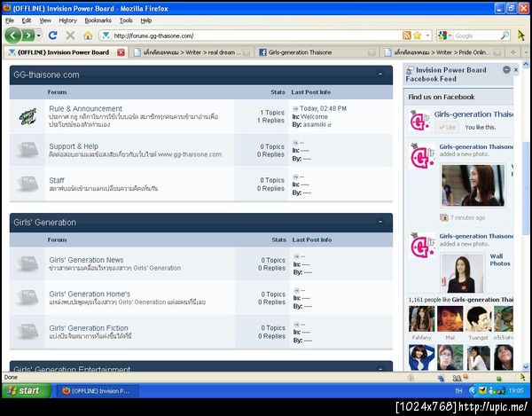Viewport: 532px width, 416px height.
Task: Open the Rule & Announcement forum
Action: (85, 108)
